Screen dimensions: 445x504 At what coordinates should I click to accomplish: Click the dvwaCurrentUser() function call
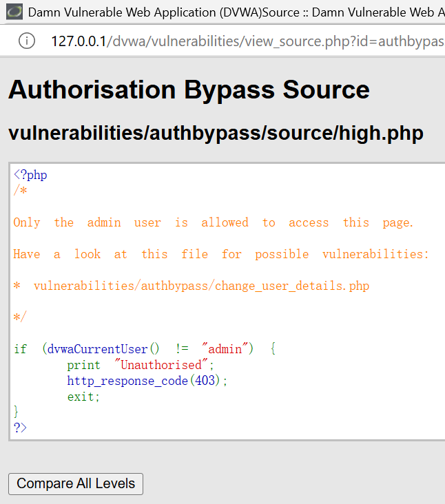pos(103,349)
